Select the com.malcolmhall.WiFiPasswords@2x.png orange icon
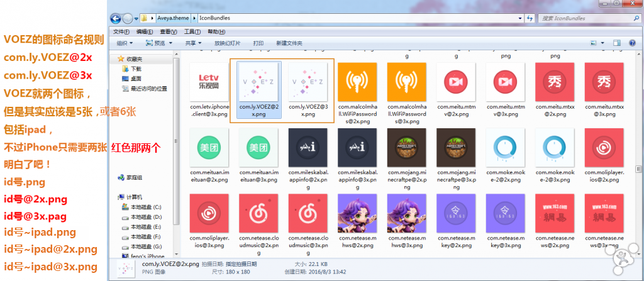 click(x=357, y=82)
